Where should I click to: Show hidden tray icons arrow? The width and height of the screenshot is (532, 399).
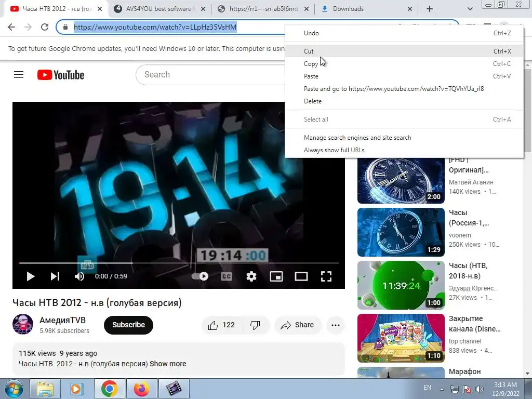pos(442,389)
